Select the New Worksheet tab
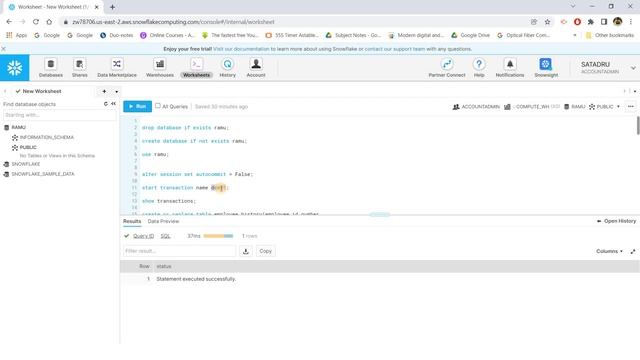The height and width of the screenshot is (360, 640). pos(38,91)
